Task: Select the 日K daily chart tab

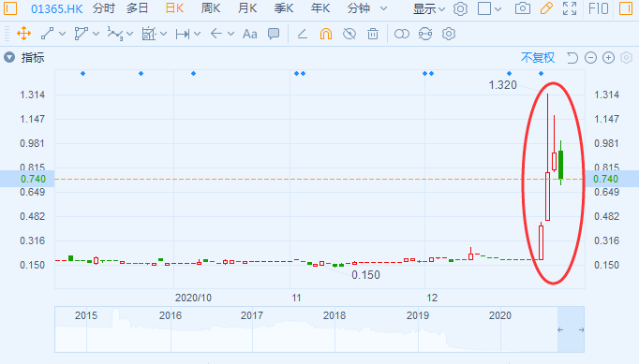Action: (174, 8)
